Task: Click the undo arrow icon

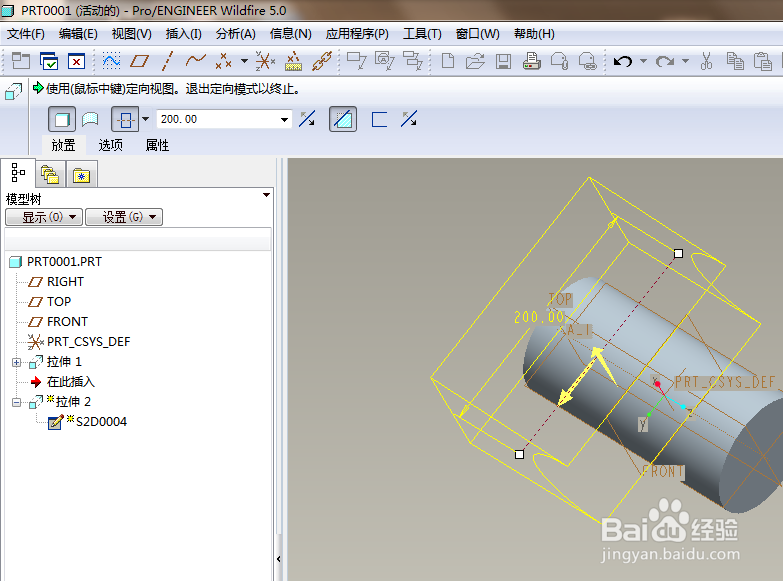Action: tap(622, 61)
